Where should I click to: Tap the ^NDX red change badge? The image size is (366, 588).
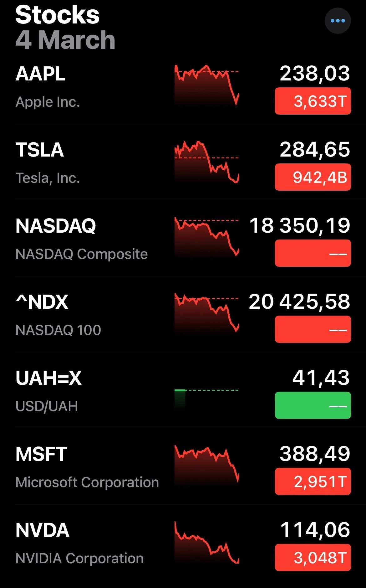pyautogui.click(x=313, y=329)
